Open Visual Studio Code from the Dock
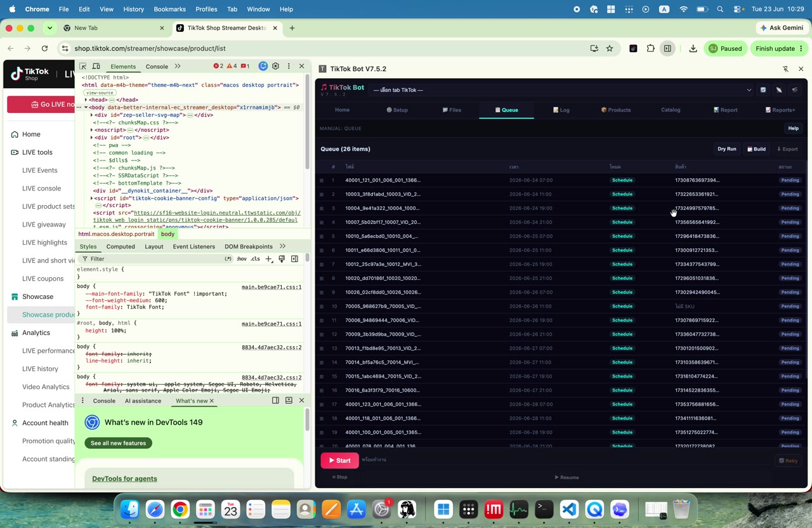The image size is (812, 528). pyautogui.click(x=569, y=509)
